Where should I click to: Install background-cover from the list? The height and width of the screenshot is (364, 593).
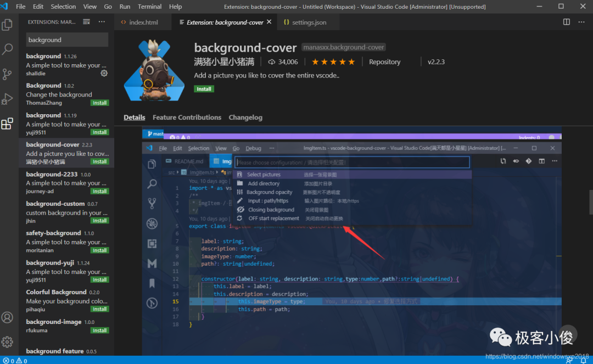[100, 162]
